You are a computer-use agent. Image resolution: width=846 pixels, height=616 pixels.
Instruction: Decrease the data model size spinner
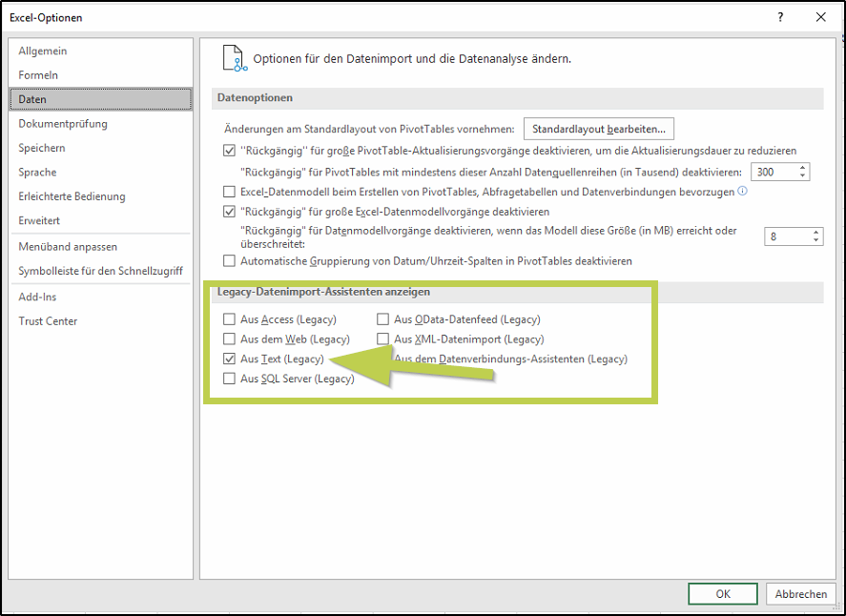click(816, 241)
